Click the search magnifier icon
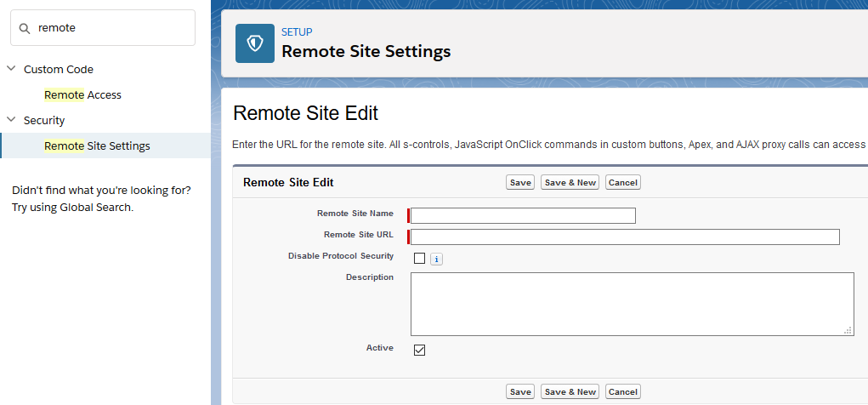This screenshot has width=868, height=405. click(x=25, y=28)
